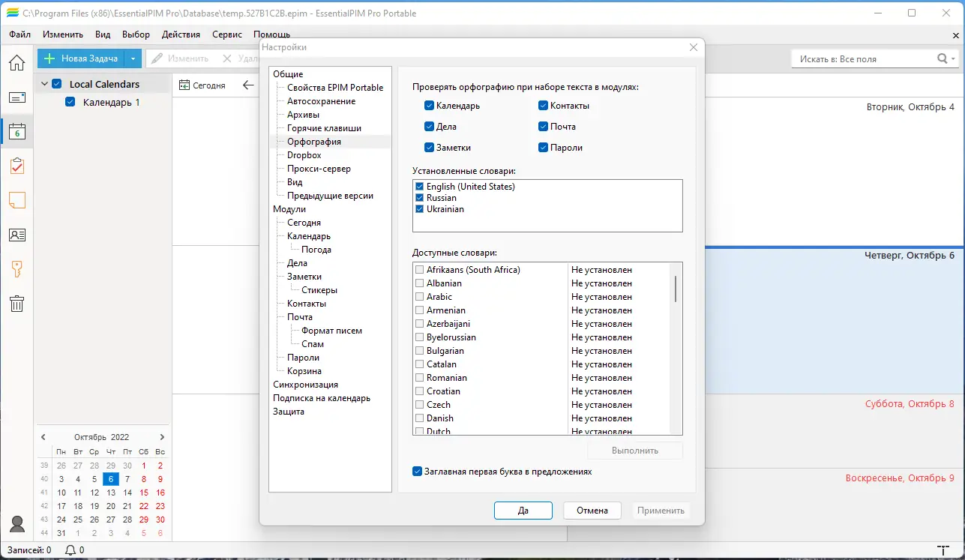The width and height of the screenshot is (965, 560).
Task: Select Защита in settings tree
Action: pyautogui.click(x=289, y=412)
